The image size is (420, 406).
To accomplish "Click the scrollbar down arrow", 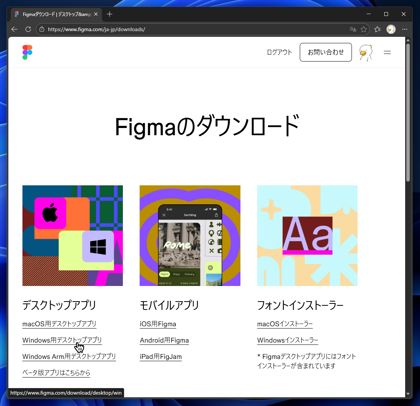I will (408, 394).
